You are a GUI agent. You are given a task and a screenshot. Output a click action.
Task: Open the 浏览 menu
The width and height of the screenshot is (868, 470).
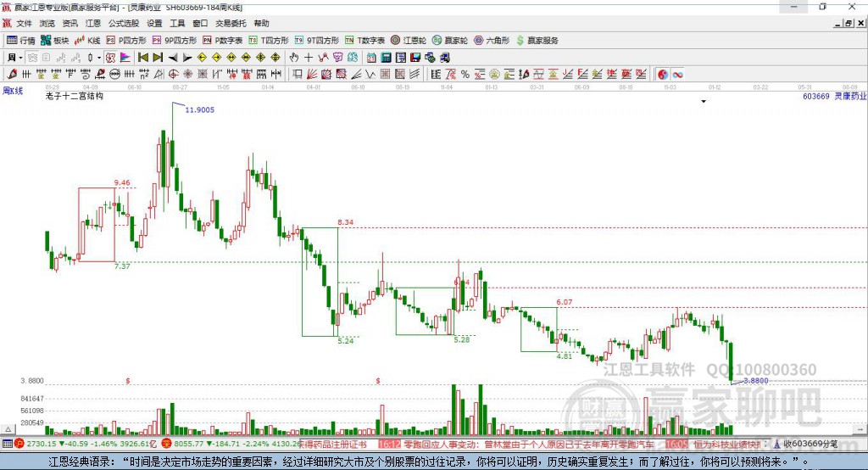(47, 23)
